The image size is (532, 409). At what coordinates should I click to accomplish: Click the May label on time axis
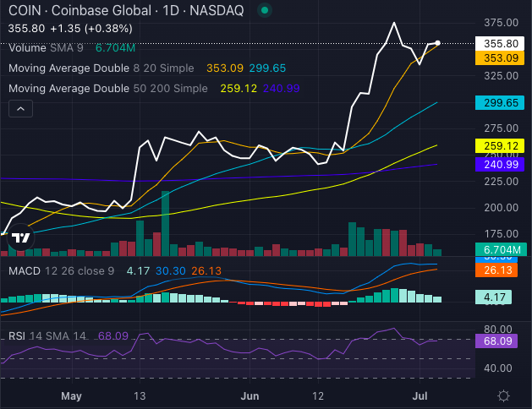click(71, 395)
